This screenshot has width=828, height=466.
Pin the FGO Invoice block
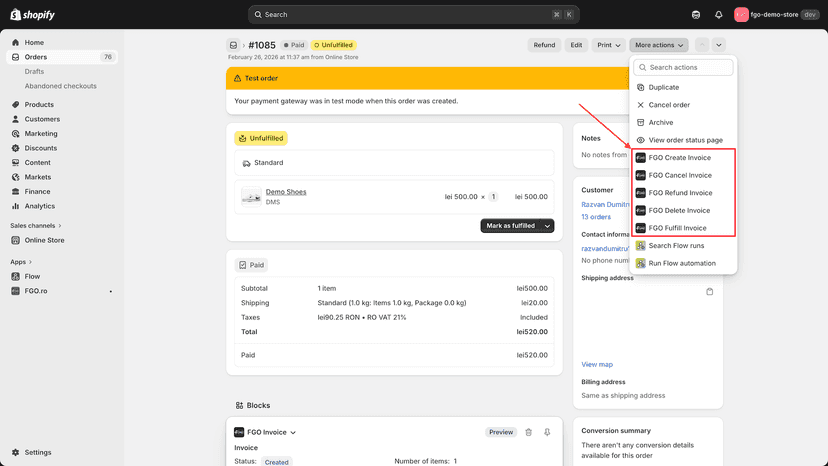click(547, 432)
